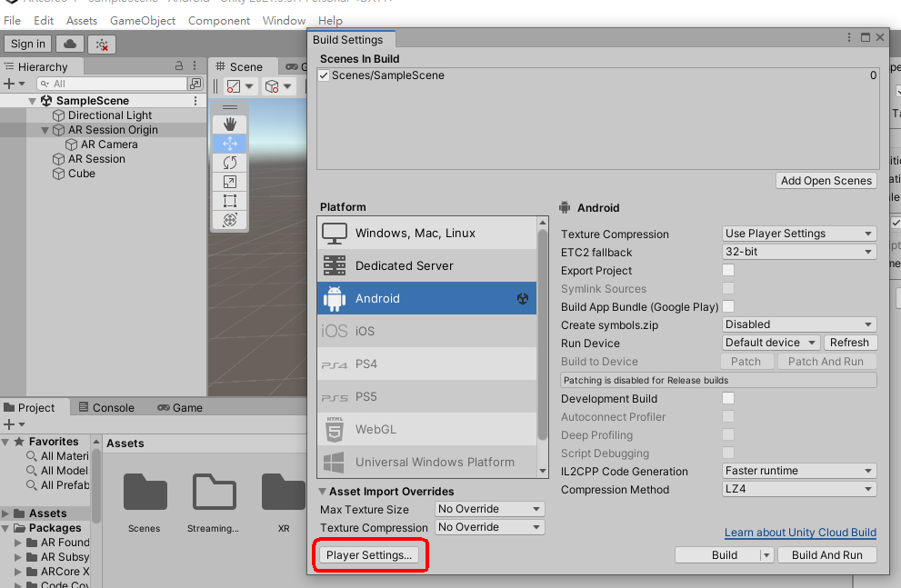901x588 pixels.
Task: Click the Hierarchy search-by-type icon
Action: [195, 84]
